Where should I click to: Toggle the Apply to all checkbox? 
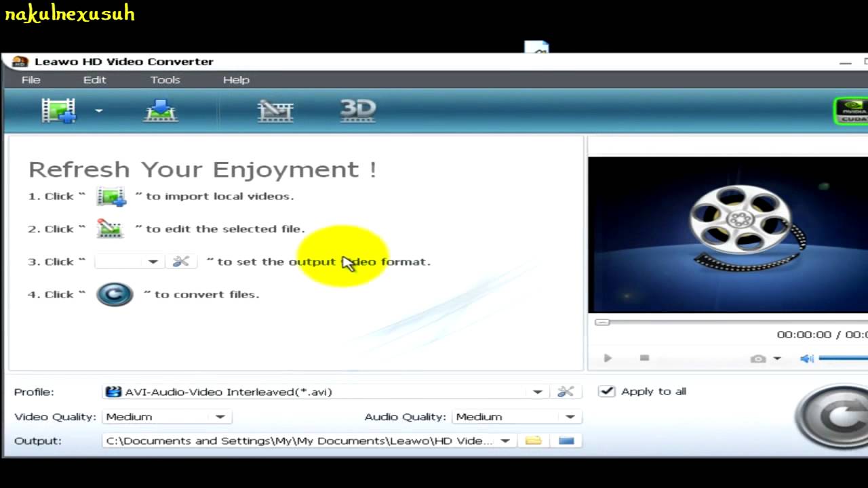607,391
